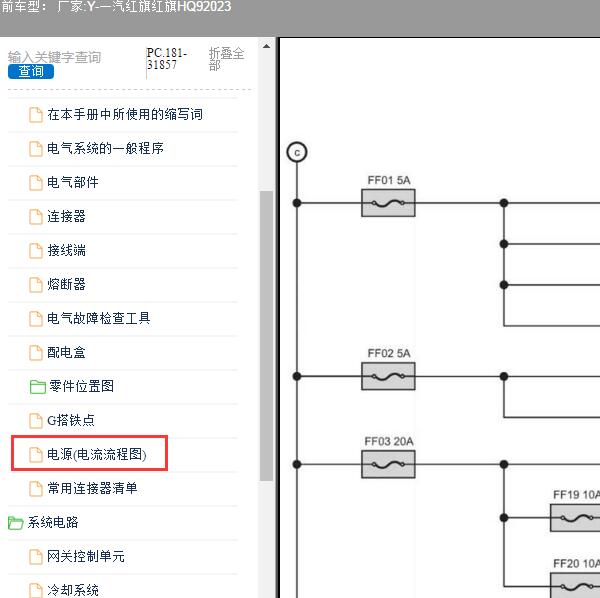Click the FF02 5A label text
Viewport: 600px width, 598px height.
coord(389,353)
